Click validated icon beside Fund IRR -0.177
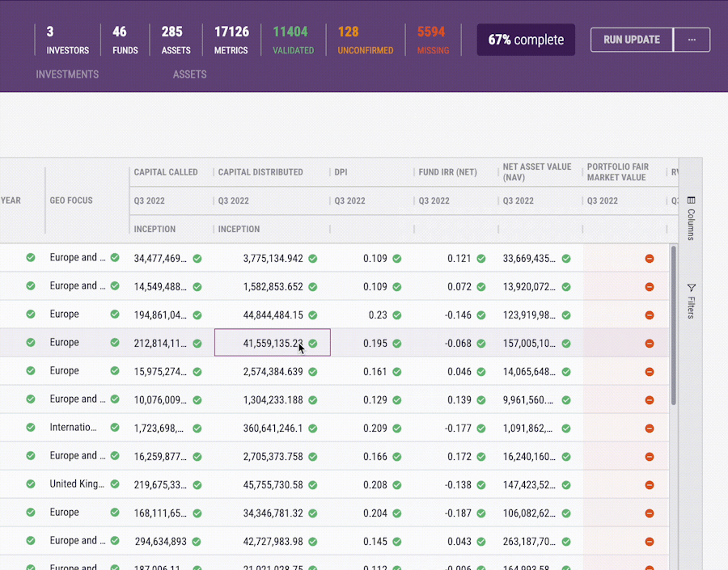The height and width of the screenshot is (570, 728). [481, 429]
